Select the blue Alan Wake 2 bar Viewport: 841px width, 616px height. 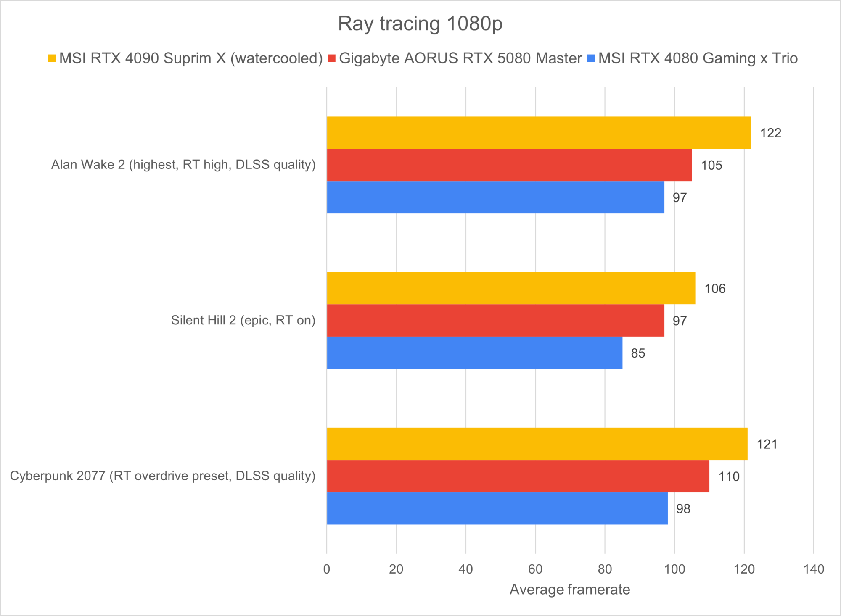[x=495, y=197]
